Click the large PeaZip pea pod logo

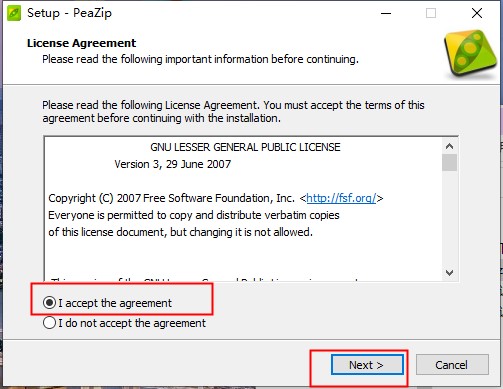(x=470, y=54)
